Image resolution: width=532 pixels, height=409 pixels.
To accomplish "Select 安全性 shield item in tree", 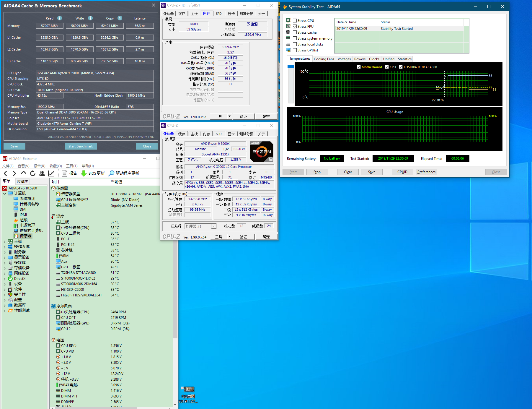I will [20, 295].
